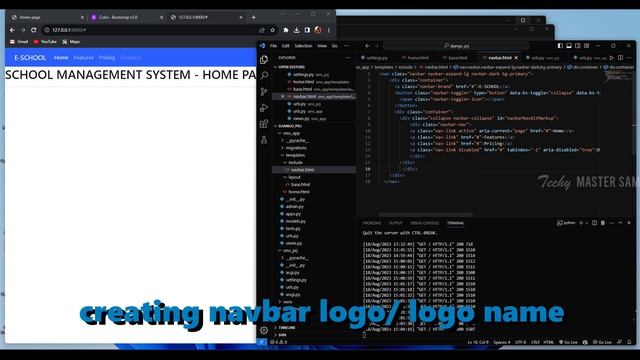The width and height of the screenshot is (640, 360).
Task: Go back using VS Code title bar arrow
Action: (x=368, y=46)
